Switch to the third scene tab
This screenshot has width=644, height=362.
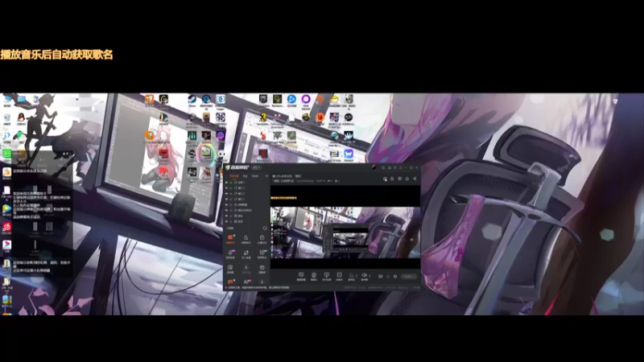click(x=255, y=176)
